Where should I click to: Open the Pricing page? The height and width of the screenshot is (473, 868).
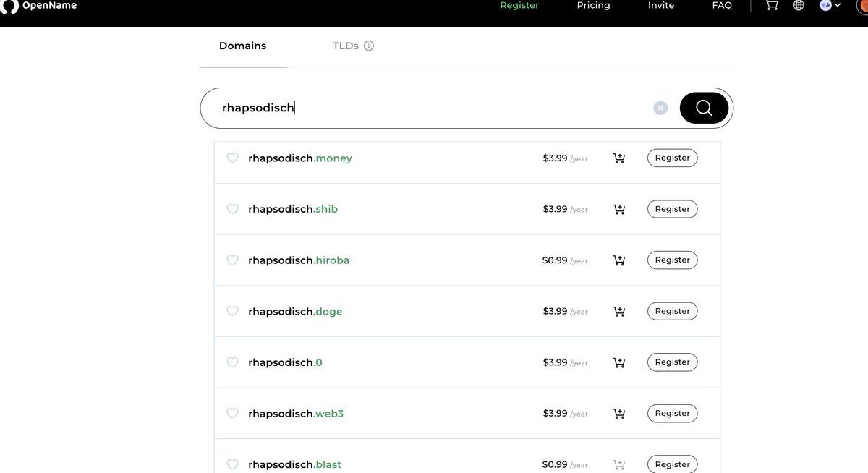593,6
